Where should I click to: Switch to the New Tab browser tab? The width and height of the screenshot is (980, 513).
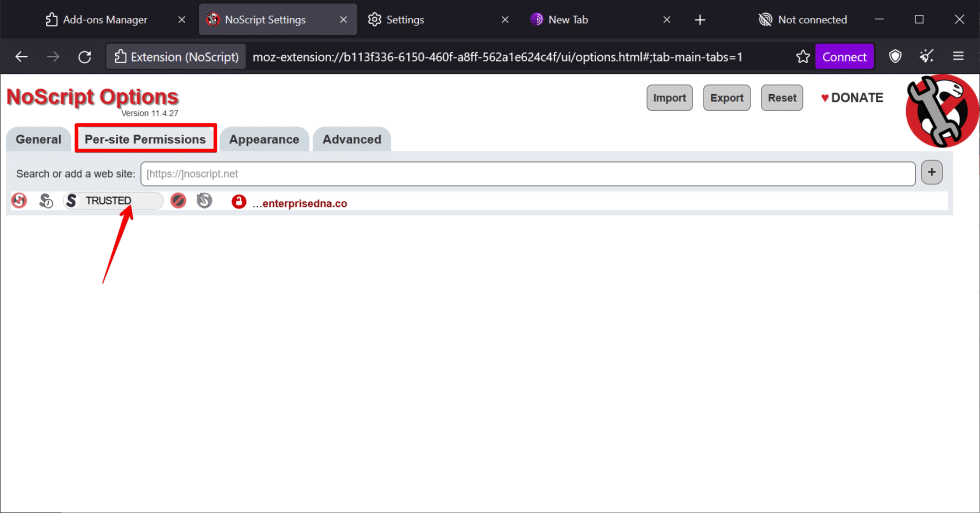[x=568, y=20]
